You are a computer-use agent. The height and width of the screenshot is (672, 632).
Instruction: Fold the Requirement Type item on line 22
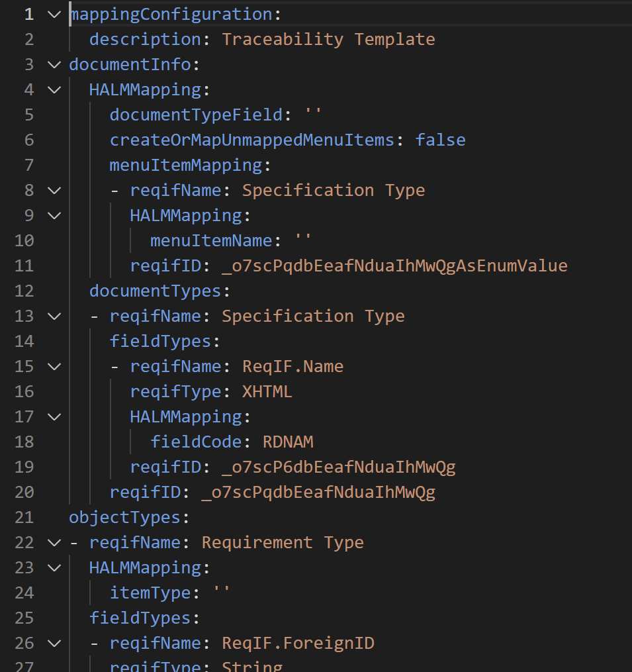[54, 543]
